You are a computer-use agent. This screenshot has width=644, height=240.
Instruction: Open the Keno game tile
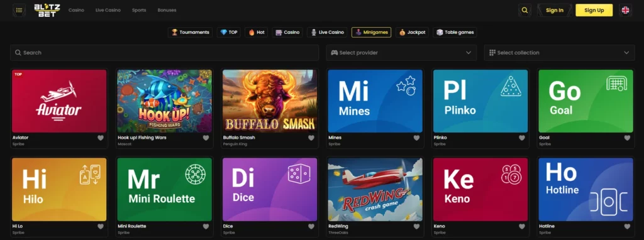[x=480, y=190]
